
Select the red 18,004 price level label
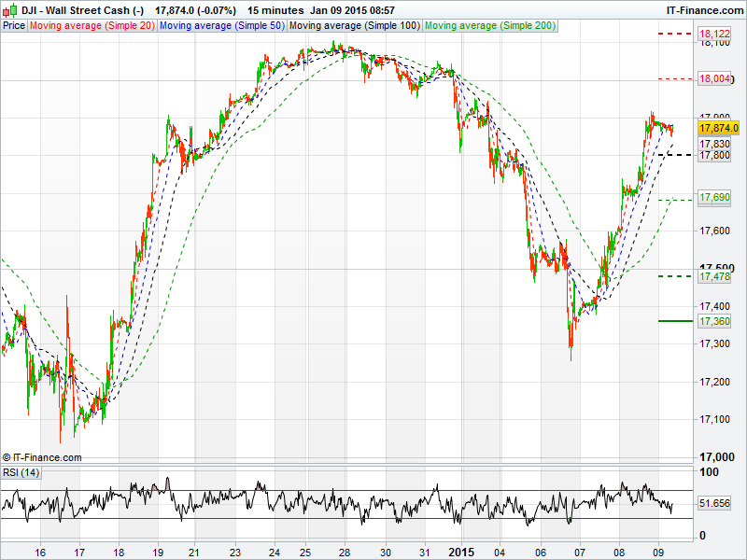[714, 79]
